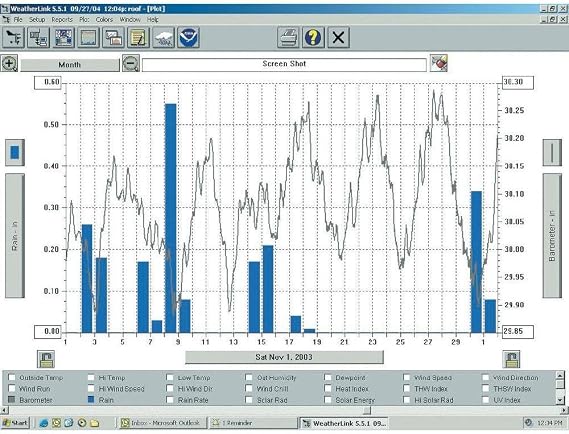
Task: Toggle the blue bar style button for Rain
Action: tap(15, 152)
